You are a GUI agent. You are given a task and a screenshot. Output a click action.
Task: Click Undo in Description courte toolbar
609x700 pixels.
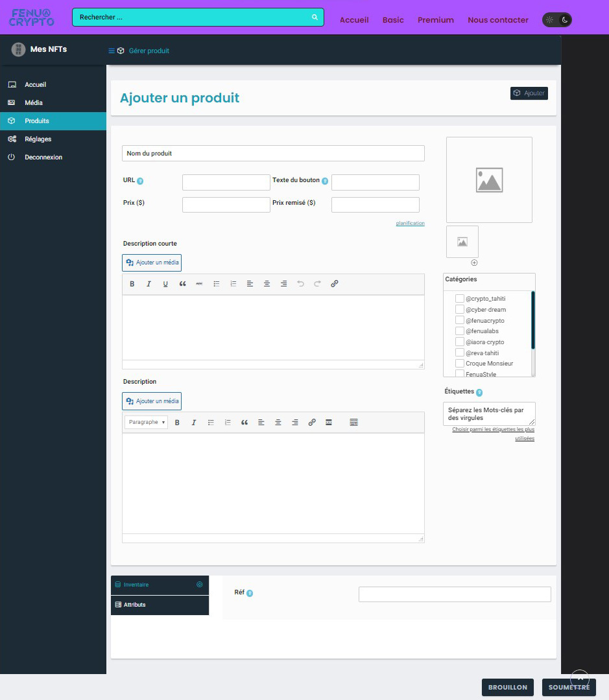[300, 284]
